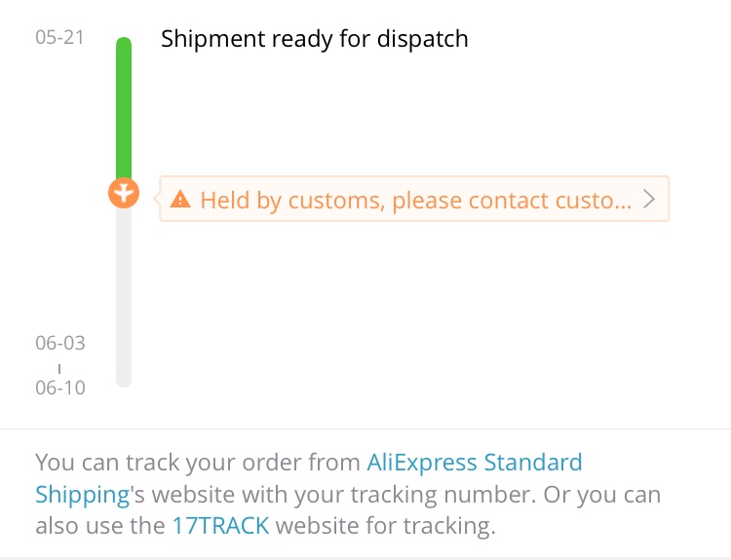
Task: Click the "website for tracking" text
Action: pos(387,527)
